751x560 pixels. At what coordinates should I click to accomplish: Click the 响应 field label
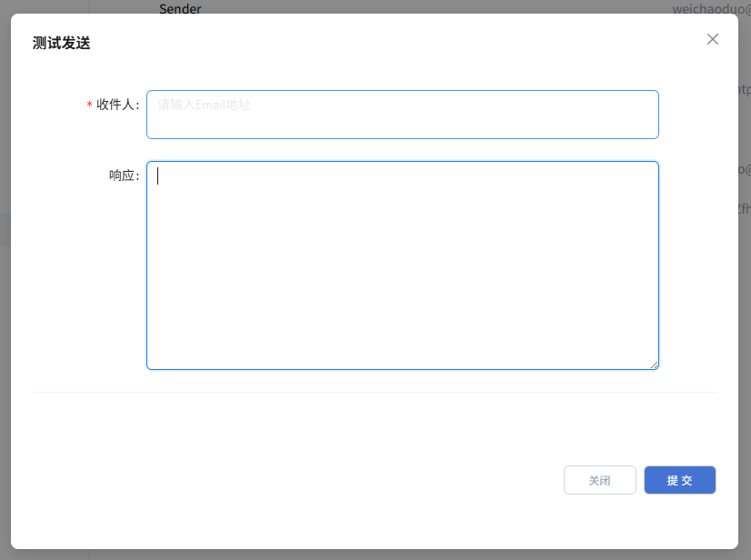124,175
